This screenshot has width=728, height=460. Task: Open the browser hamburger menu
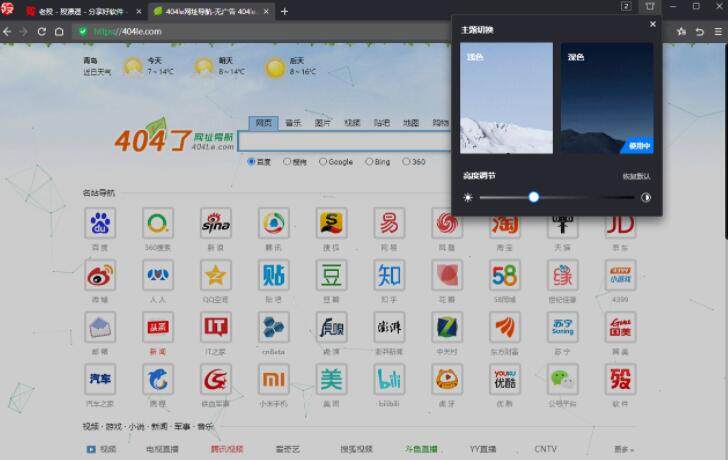(x=718, y=32)
